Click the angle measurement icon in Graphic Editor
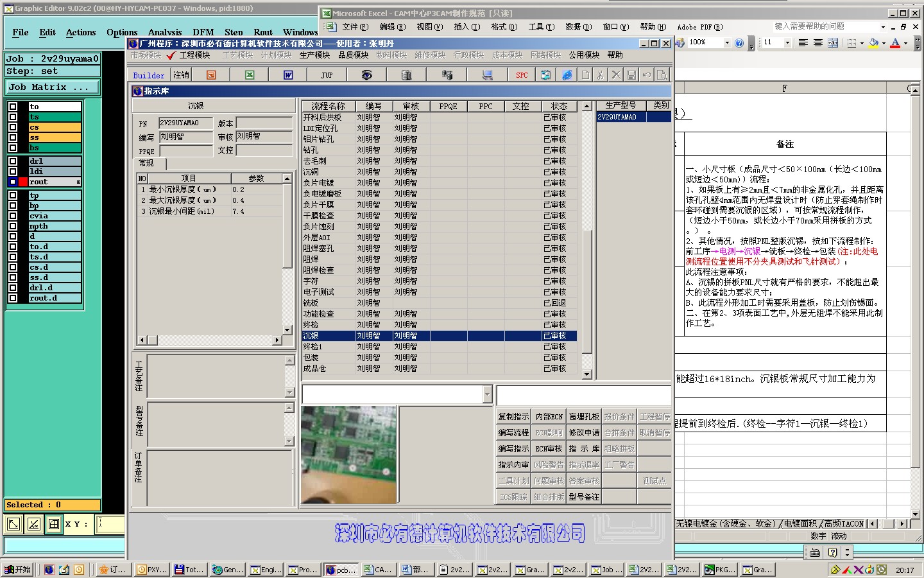 (33, 524)
